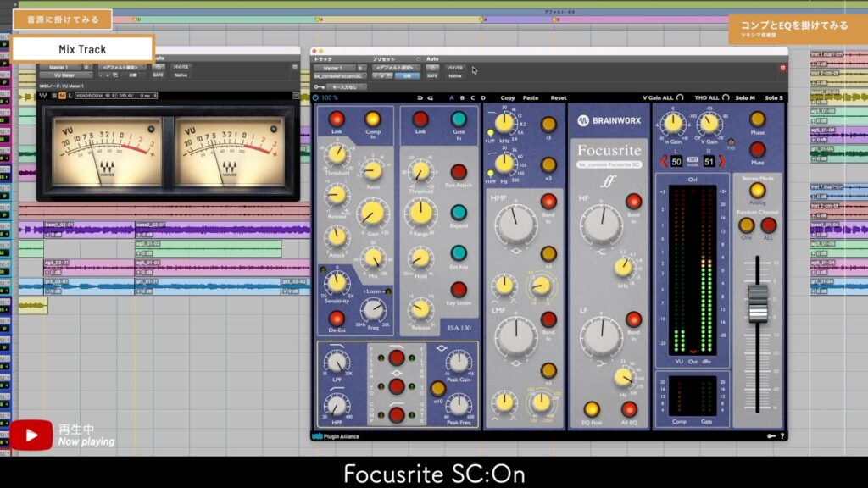Screen dimensions: 868x488
Task: Toggle the Gate In button
Action: [459, 119]
